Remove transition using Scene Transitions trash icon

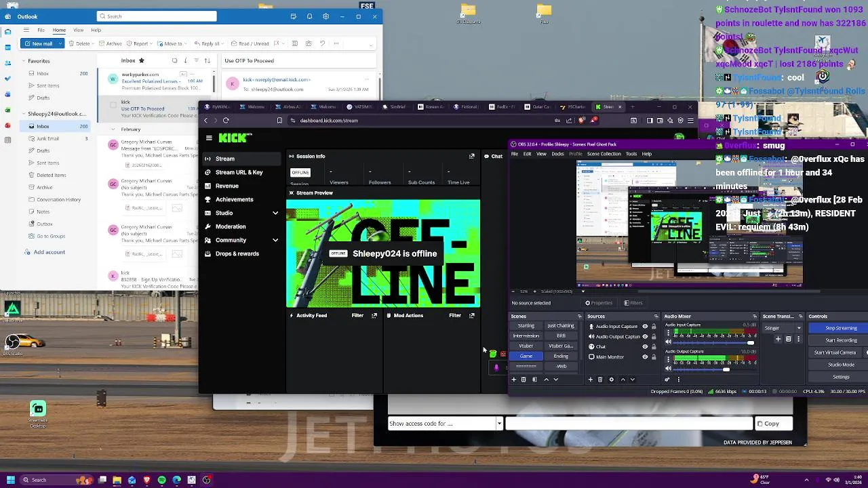pos(788,339)
